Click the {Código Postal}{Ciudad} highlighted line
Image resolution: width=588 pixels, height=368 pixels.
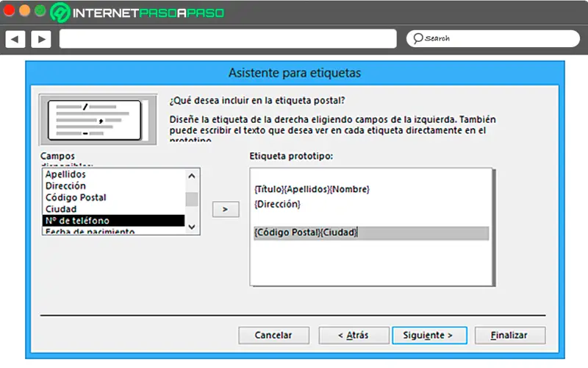pyautogui.click(x=371, y=233)
